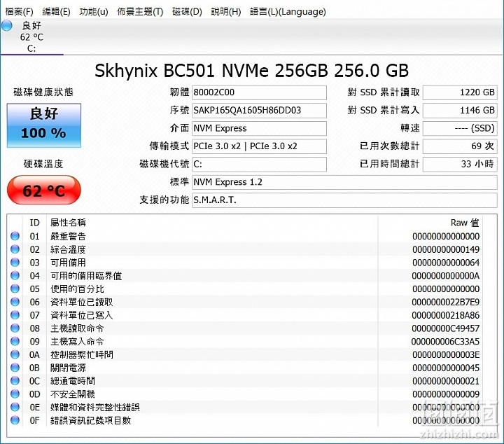The width and height of the screenshot is (504, 444).
Task: Select the 控制器繁忙時間 attribute name
Action: [x=82, y=355]
